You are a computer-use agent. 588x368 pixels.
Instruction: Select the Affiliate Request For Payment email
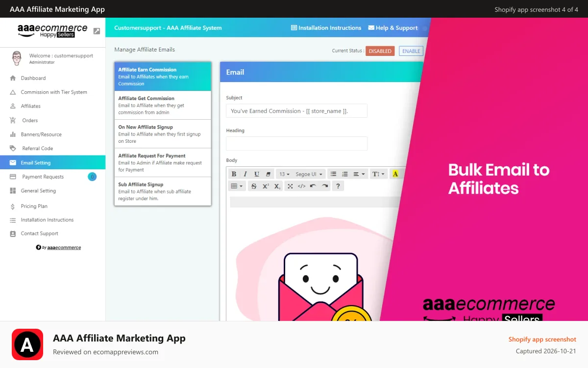click(163, 162)
